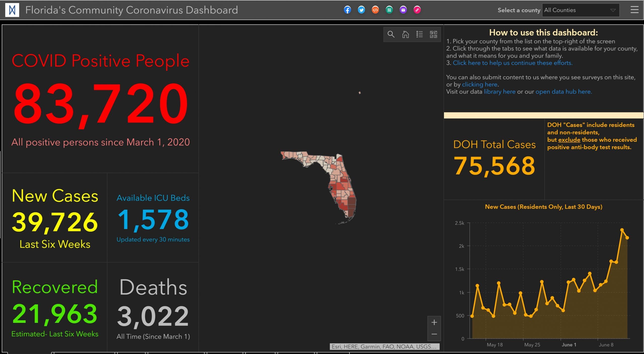Viewport: 644px width, 354px height.
Task: Share via purple email icon
Action: tap(403, 10)
